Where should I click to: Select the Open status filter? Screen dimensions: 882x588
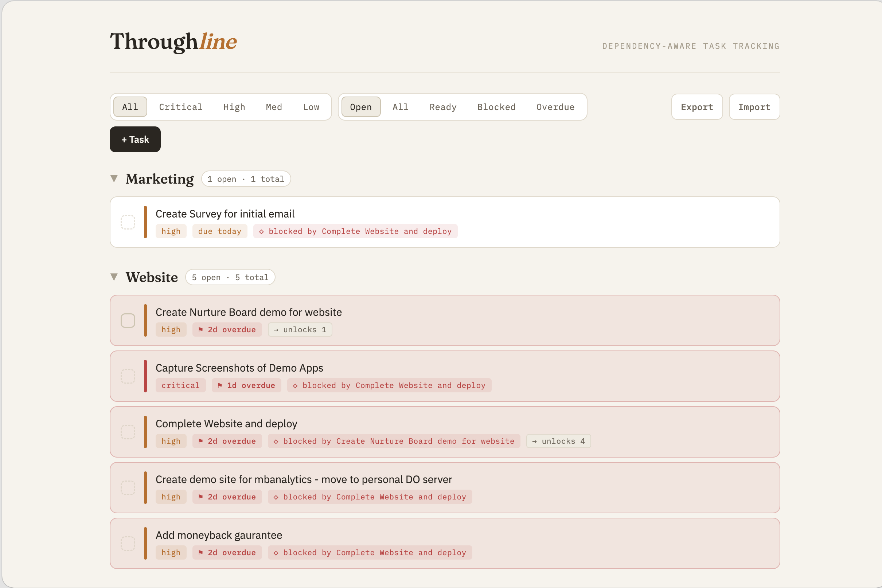coord(361,107)
